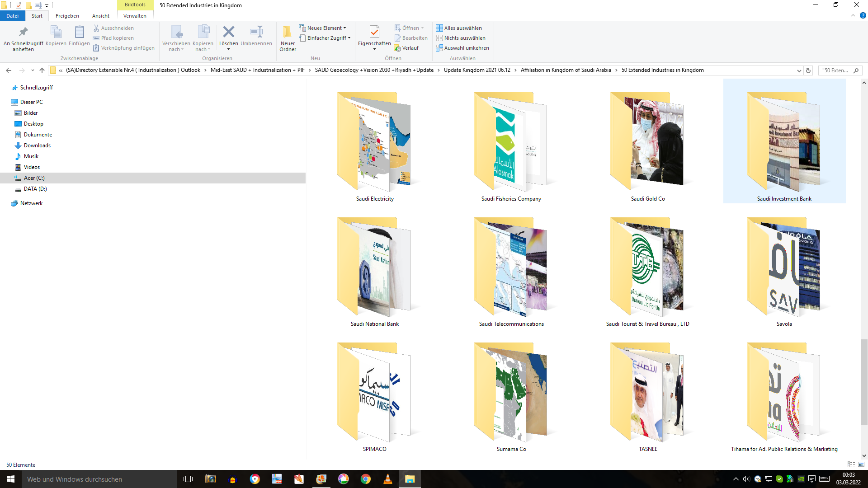Refresh the address bar location
Image resolution: width=868 pixels, height=488 pixels.
(808, 70)
